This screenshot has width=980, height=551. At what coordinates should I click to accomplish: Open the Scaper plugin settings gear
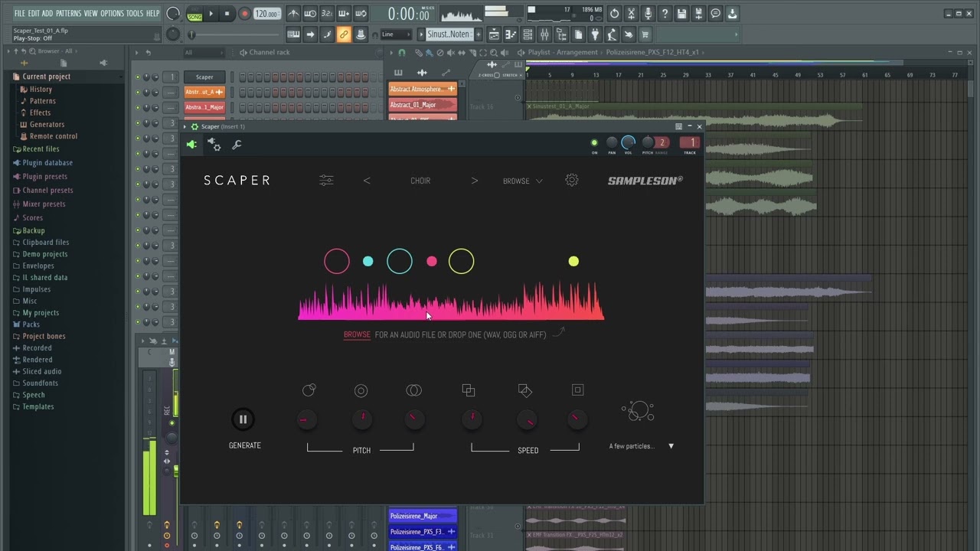572,181
